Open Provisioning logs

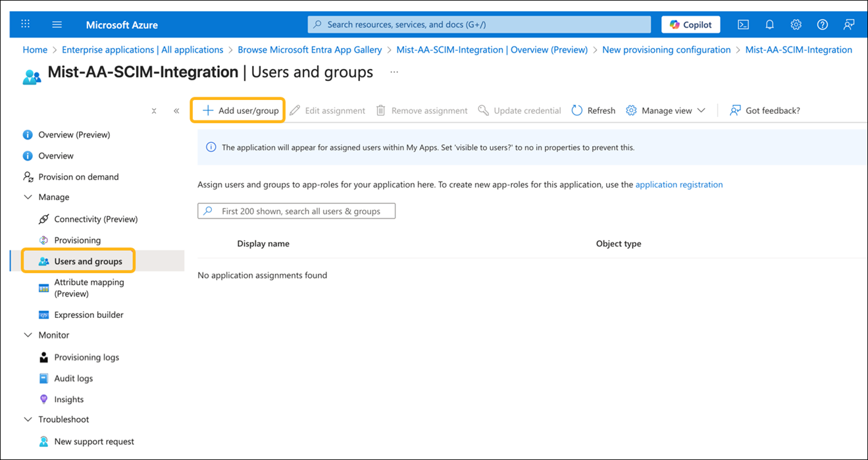point(86,357)
